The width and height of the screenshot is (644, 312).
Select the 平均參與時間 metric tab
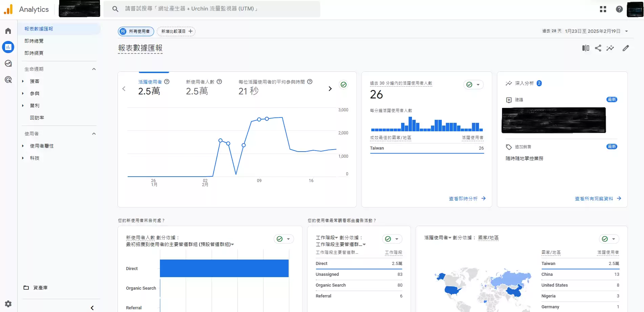(275, 87)
